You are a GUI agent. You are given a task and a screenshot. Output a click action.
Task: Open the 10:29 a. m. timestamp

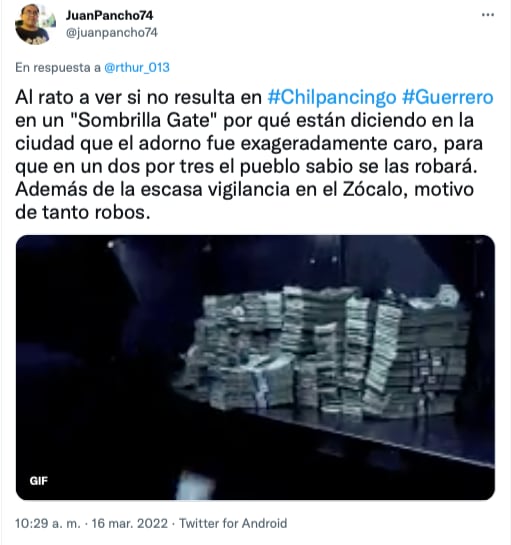[x=48, y=523]
